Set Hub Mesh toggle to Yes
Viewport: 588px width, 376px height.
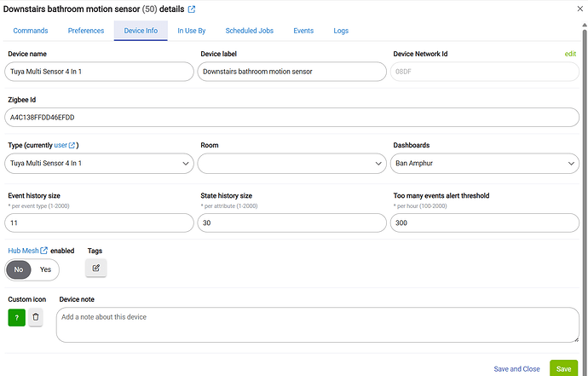click(45, 269)
